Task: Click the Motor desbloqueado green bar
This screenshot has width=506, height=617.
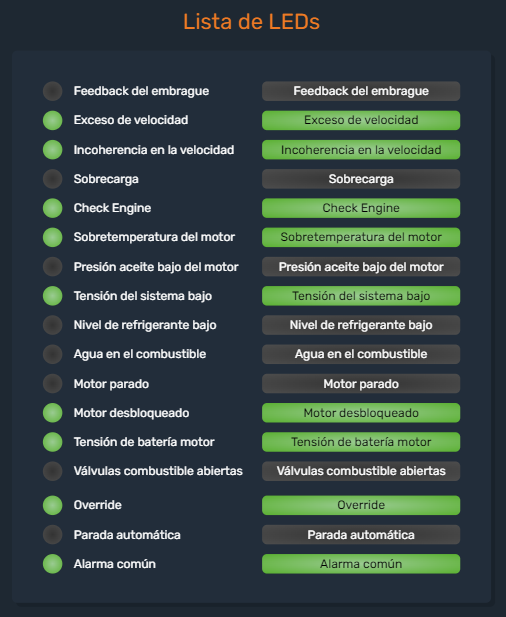Action: pyautogui.click(x=361, y=413)
